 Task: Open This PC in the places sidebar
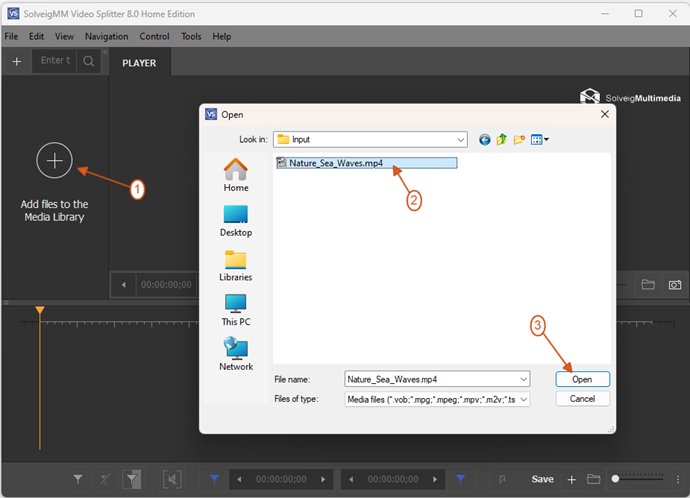[x=236, y=310]
